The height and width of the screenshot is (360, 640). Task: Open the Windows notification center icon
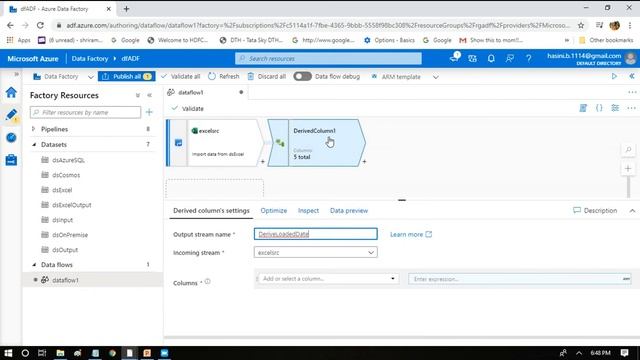tap(624, 353)
